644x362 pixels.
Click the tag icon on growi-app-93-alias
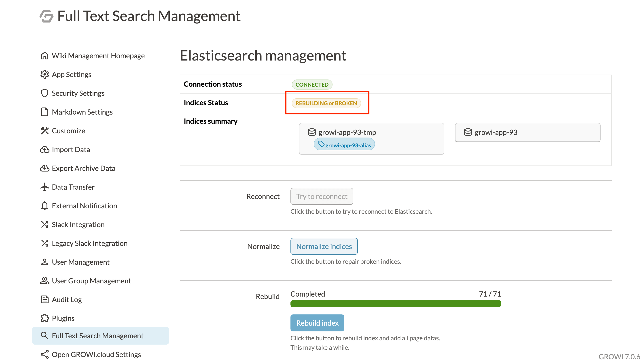[321, 144]
